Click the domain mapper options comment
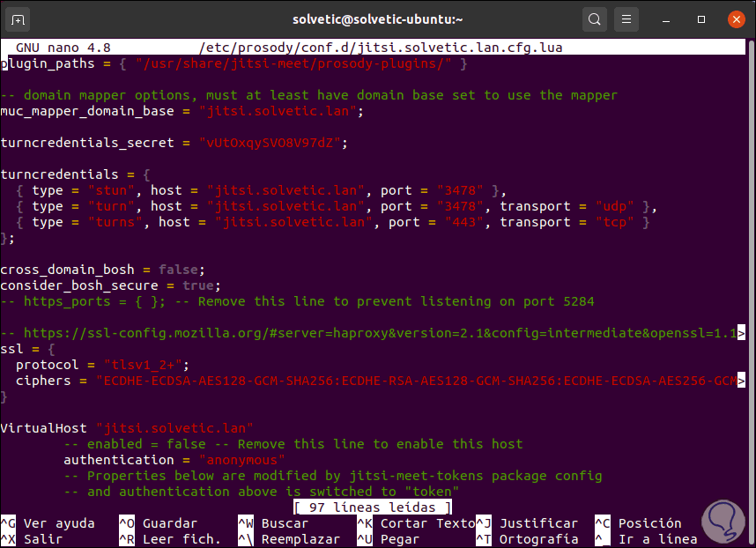The width and height of the screenshot is (756, 548). 308,95
